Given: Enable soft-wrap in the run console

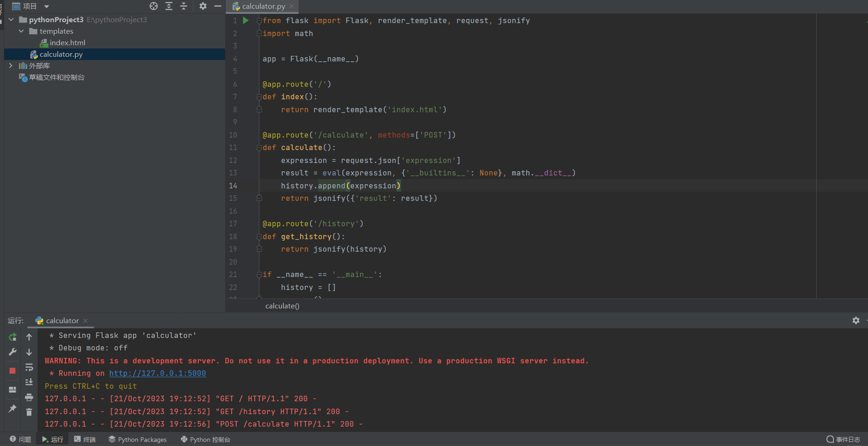Looking at the screenshot, I should [29, 367].
